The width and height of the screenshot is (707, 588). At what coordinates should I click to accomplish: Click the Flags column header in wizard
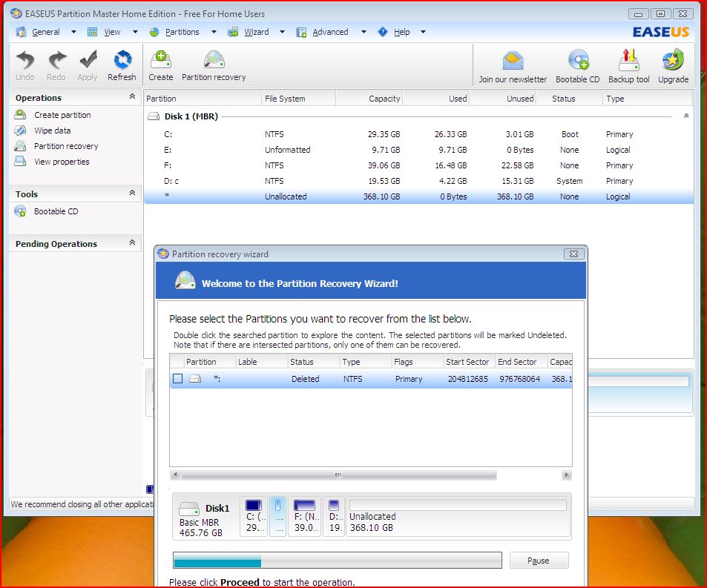(x=417, y=362)
